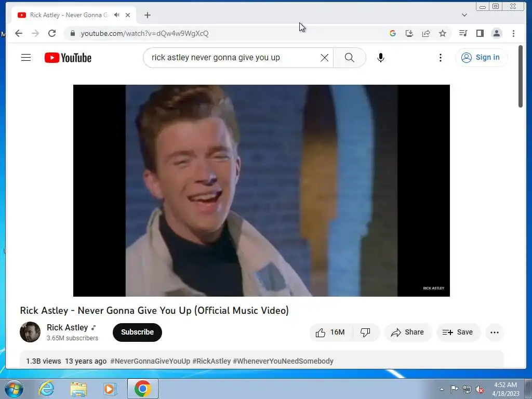The image size is (532, 399).
Task: Subscribe to Rick Astley
Action: (137, 332)
